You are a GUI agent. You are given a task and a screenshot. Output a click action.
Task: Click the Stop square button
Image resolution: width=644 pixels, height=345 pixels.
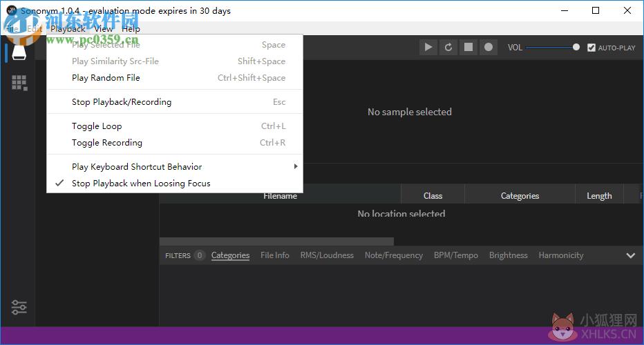(468, 47)
